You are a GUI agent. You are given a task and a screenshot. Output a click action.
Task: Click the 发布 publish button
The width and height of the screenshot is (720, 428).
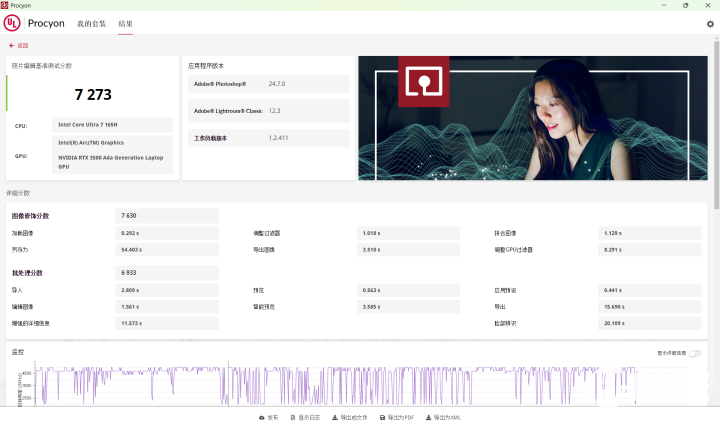pos(268,417)
